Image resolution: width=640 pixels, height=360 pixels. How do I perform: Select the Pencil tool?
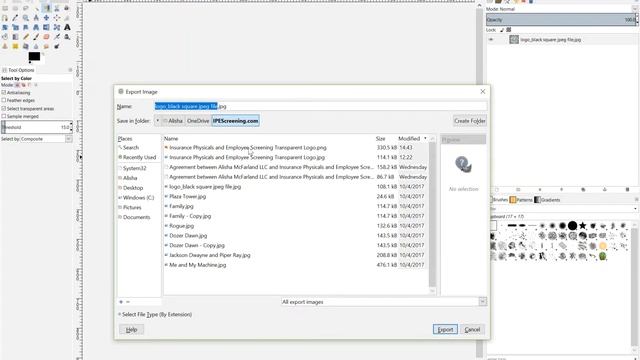(26, 37)
